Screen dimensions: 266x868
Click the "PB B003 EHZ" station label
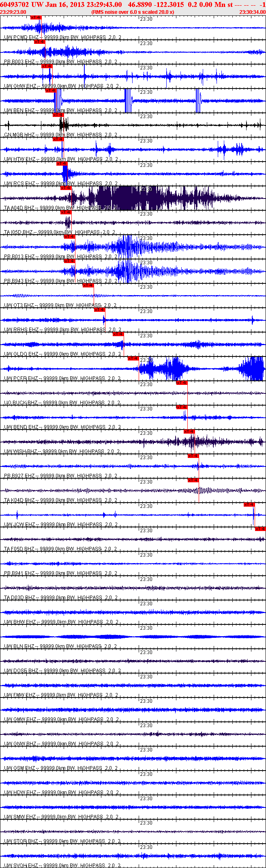point(19,62)
